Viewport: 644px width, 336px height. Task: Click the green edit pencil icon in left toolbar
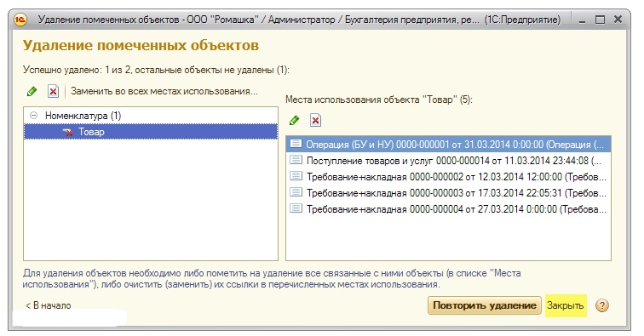pyautogui.click(x=32, y=91)
